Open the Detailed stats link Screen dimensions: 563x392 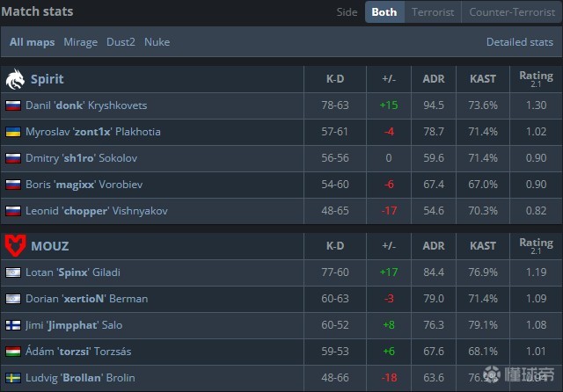click(x=519, y=42)
